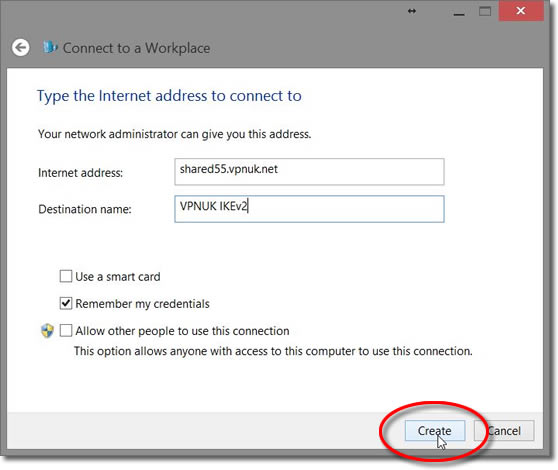Maximize the Connect to a Workplace window
This screenshot has height=470, width=558.
[485, 12]
